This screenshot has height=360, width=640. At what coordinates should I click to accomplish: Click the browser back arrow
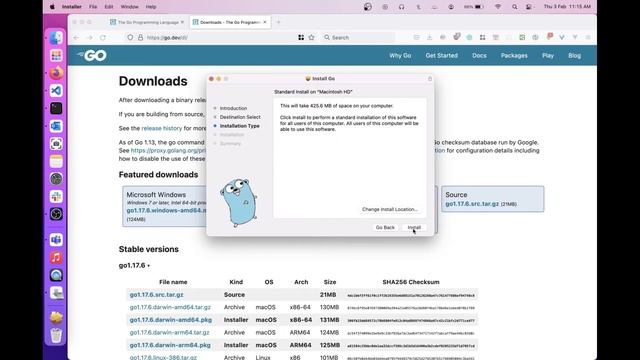[76, 38]
